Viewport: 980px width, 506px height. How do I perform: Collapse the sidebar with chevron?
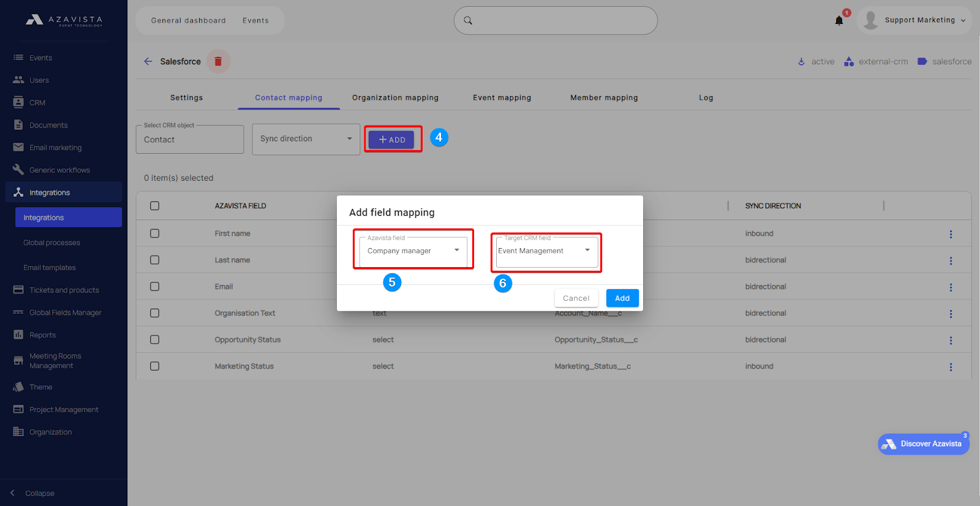tap(12, 493)
